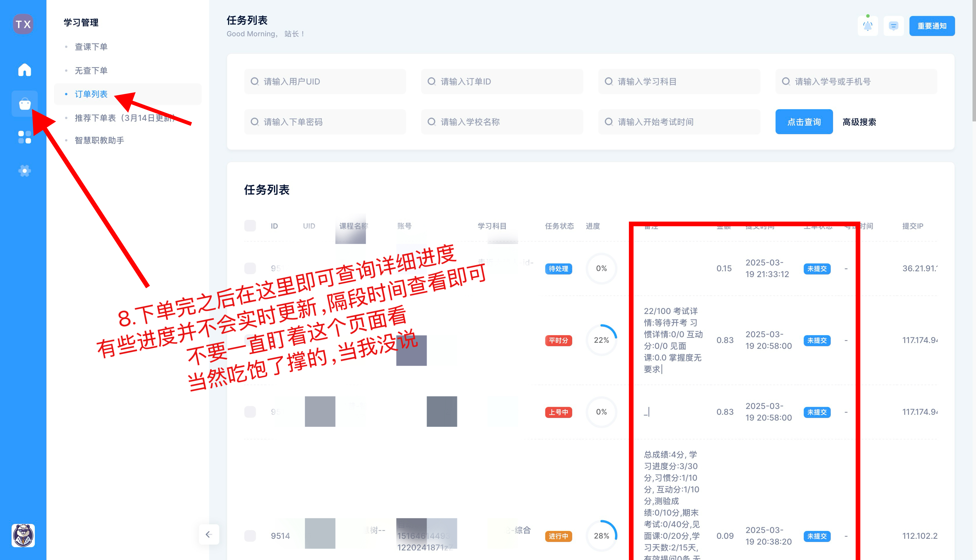Click the user avatar at sidebar bottom
Viewport: 976px width, 560px height.
pos(23,535)
